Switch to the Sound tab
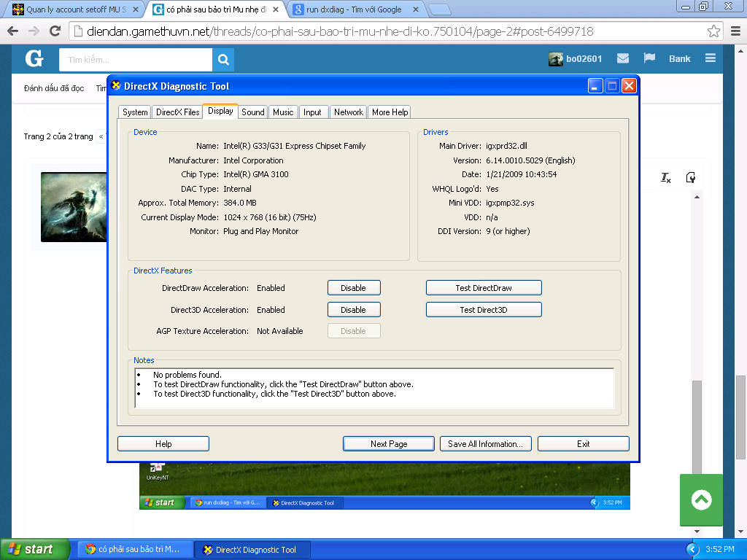 click(x=253, y=112)
